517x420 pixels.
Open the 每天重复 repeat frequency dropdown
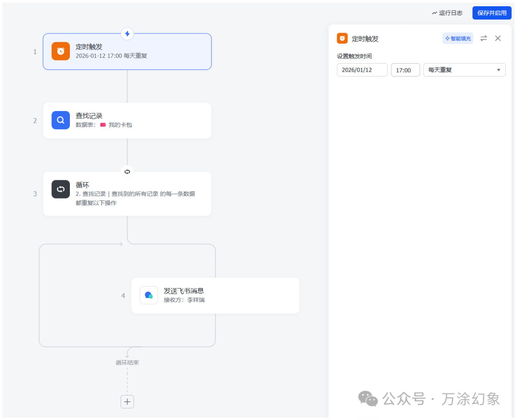(x=460, y=69)
